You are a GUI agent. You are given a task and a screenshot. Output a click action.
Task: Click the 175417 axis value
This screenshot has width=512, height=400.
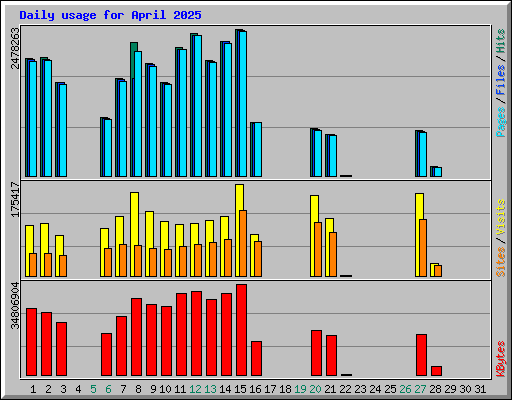tap(15, 199)
